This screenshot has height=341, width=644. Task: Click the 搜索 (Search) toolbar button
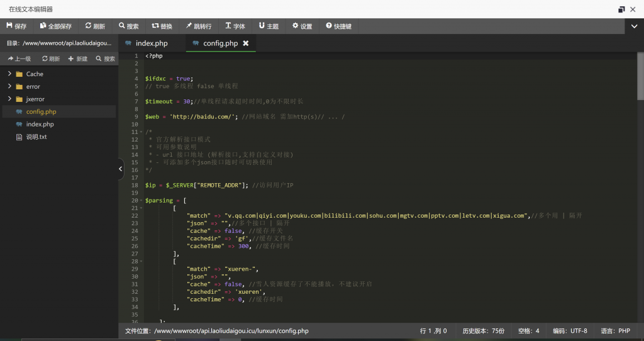coord(128,26)
